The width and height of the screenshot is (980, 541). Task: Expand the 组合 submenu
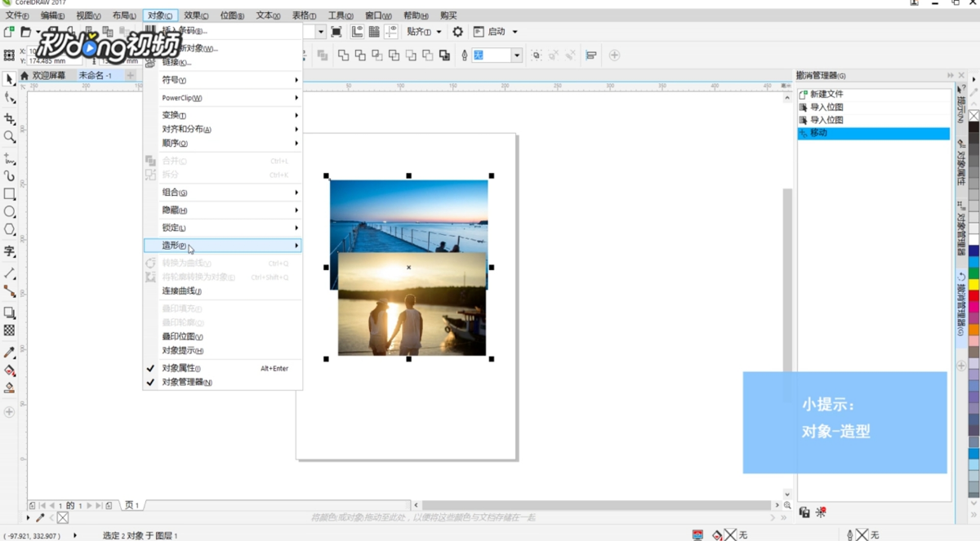[222, 193]
